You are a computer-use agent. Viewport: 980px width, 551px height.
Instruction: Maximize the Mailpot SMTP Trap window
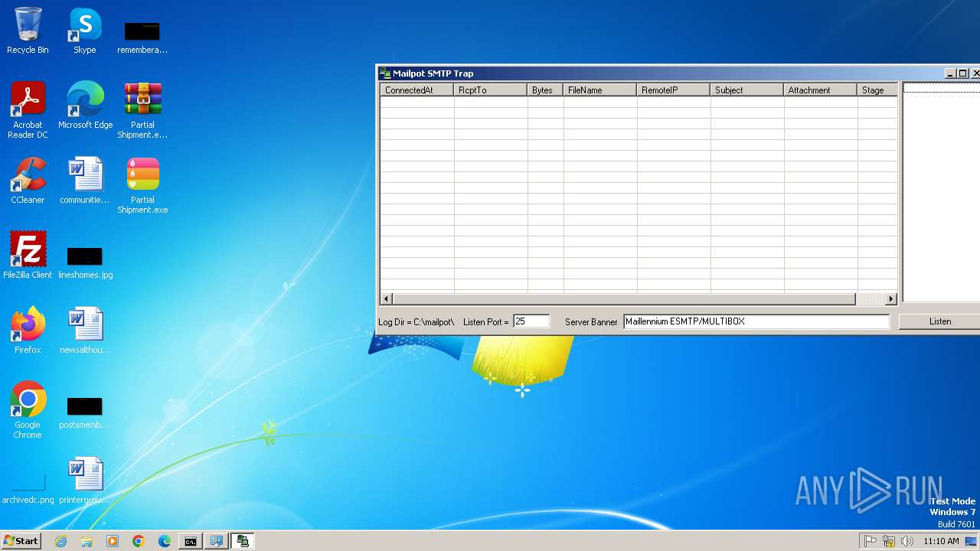[x=962, y=73]
